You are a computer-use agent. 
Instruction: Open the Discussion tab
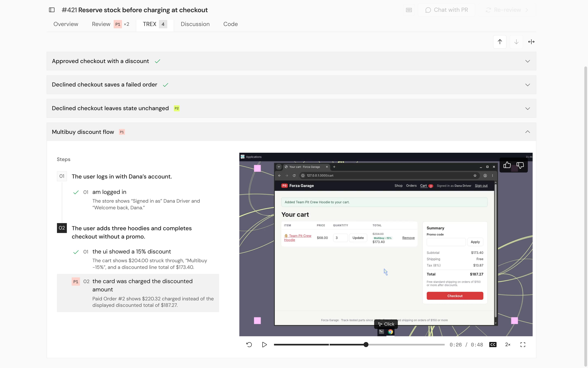tap(195, 24)
